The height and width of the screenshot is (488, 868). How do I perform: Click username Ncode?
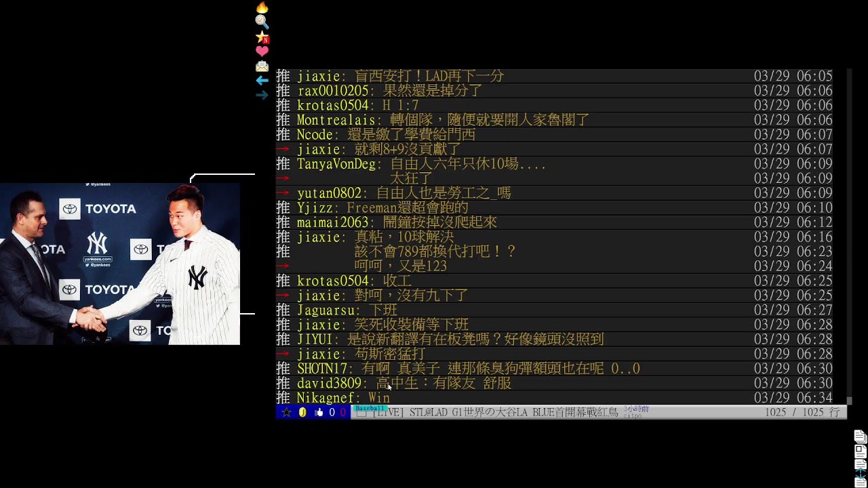(x=315, y=135)
